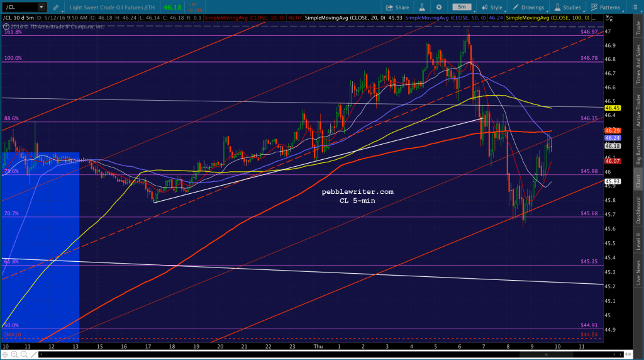This screenshot has width=644, height=360.
Task: Open the Level II sidebar tab
Action: [x=638, y=241]
